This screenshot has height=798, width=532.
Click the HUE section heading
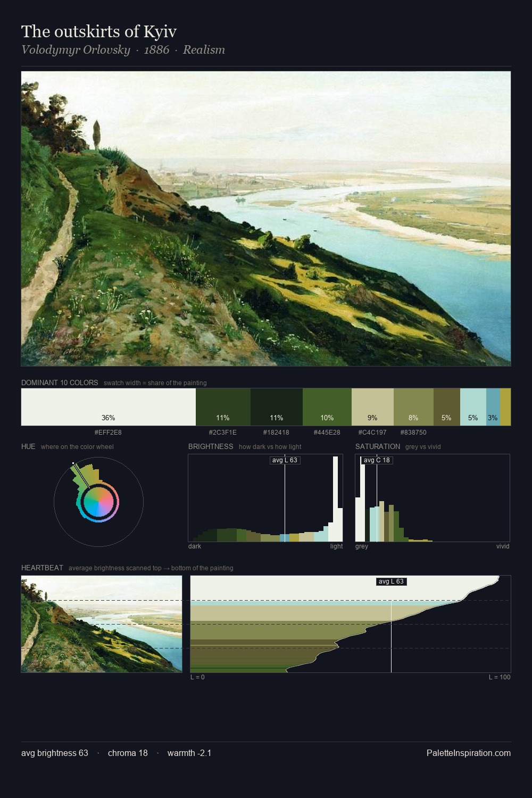[x=28, y=446]
